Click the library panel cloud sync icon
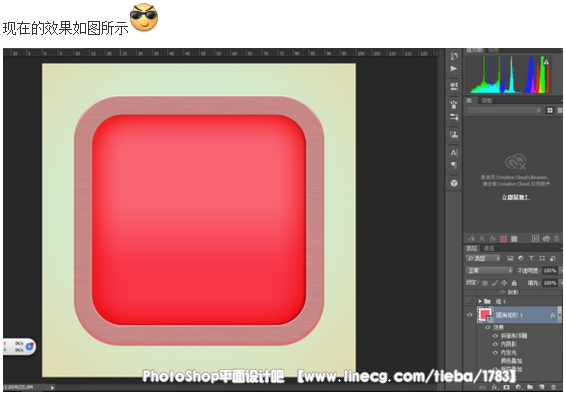The height and width of the screenshot is (393, 566). [x=546, y=239]
